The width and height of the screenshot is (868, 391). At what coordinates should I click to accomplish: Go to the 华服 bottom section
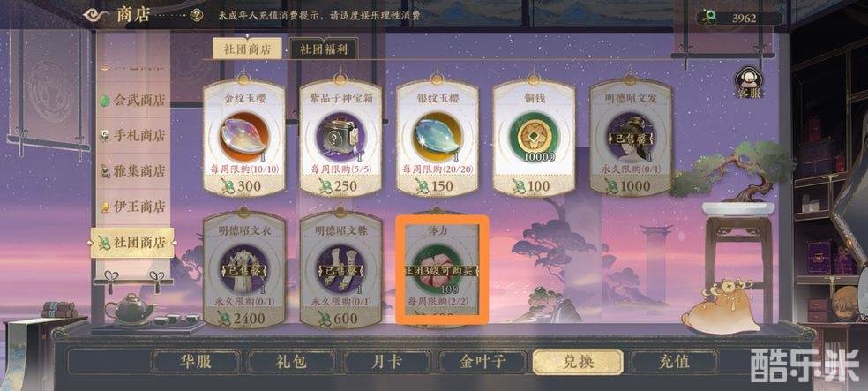coord(196,362)
